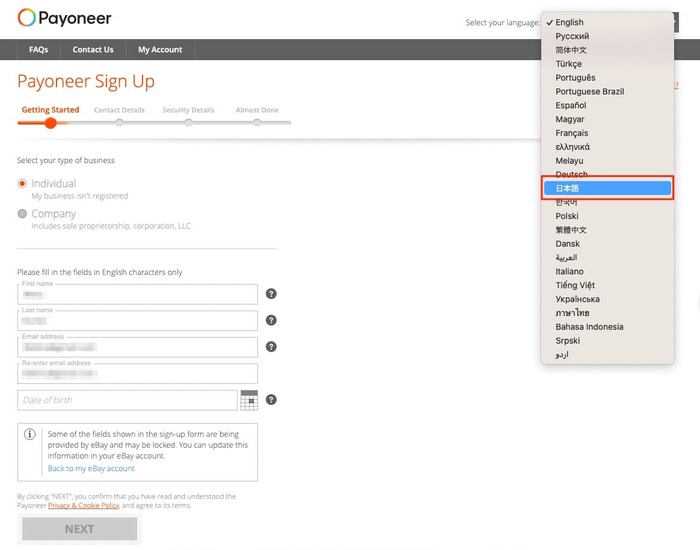Image resolution: width=700 pixels, height=550 pixels.
Task: Go to My Account in navigation
Action: click(160, 50)
